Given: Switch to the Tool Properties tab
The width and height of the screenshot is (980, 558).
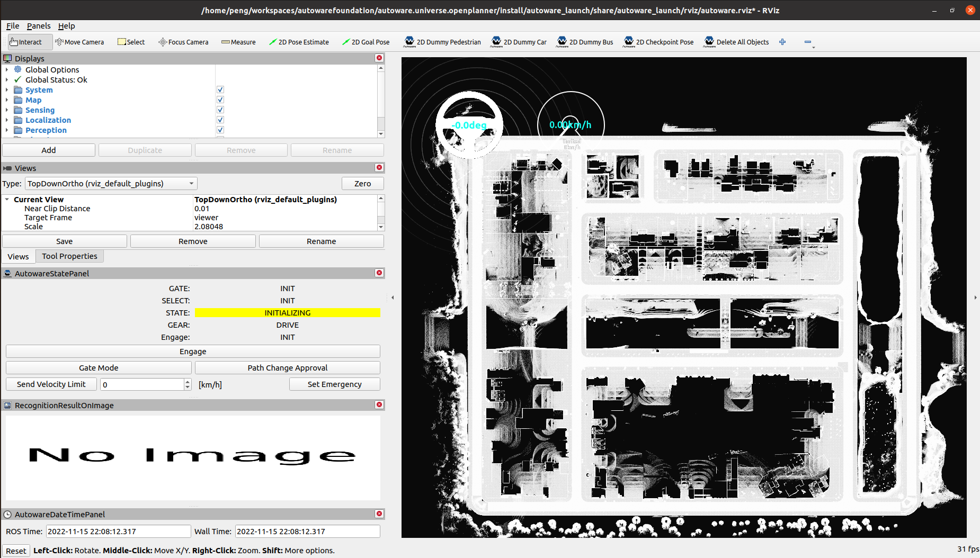Looking at the screenshot, I should coord(69,256).
